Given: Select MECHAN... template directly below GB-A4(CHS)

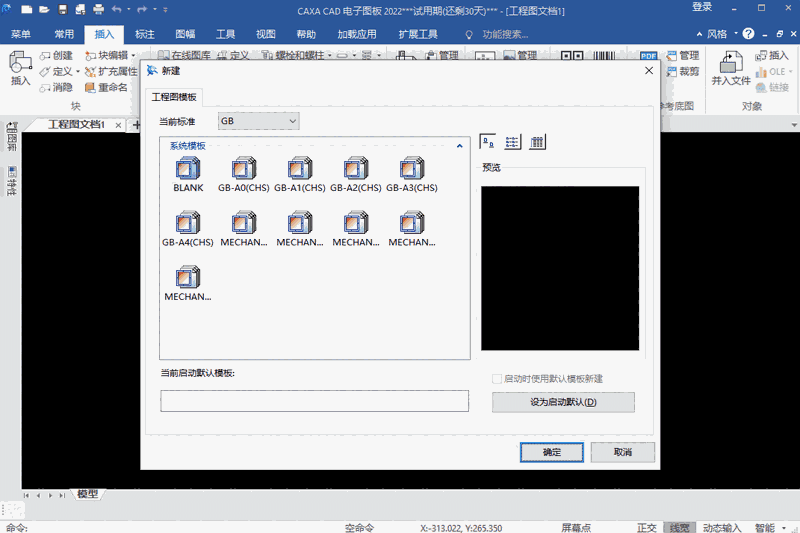Looking at the screenshot, I should coord(188,284).
